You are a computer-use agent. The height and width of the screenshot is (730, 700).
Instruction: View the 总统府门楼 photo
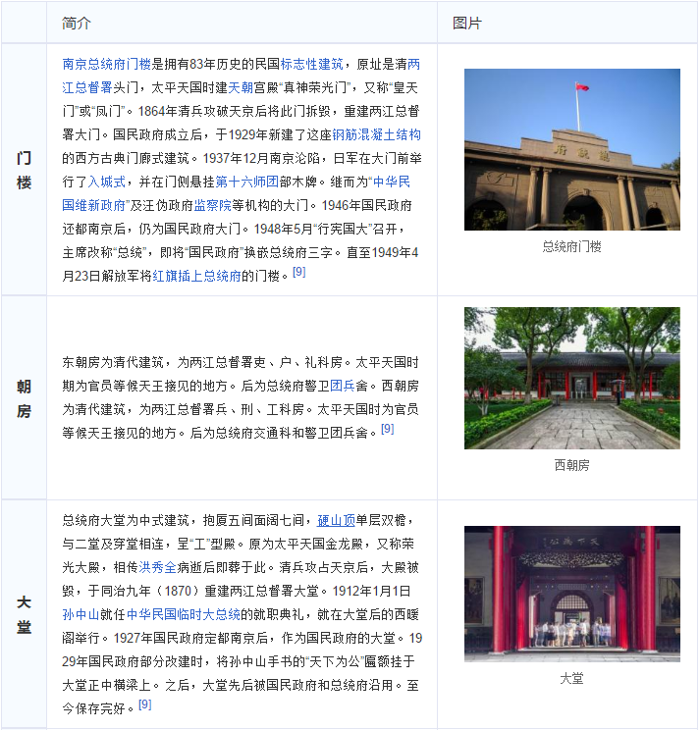coord(572,149)
